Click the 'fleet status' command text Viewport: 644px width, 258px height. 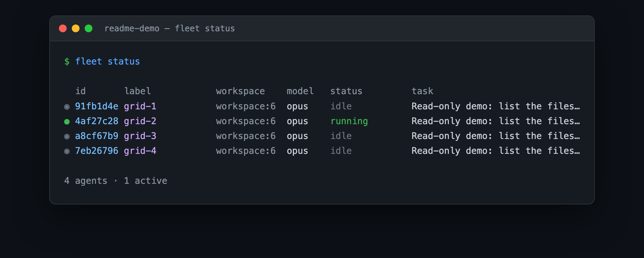[x=108, y=61]
